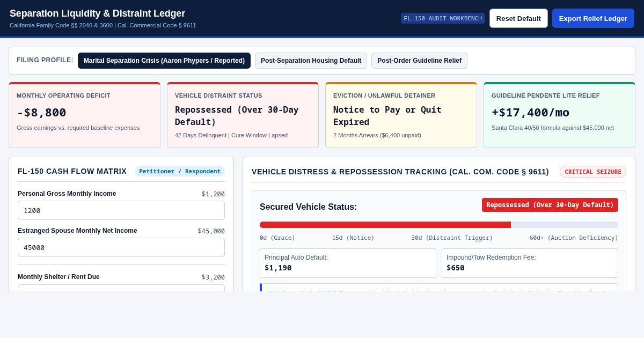Open the Monthly Operating Deficit card

[84, 115]
